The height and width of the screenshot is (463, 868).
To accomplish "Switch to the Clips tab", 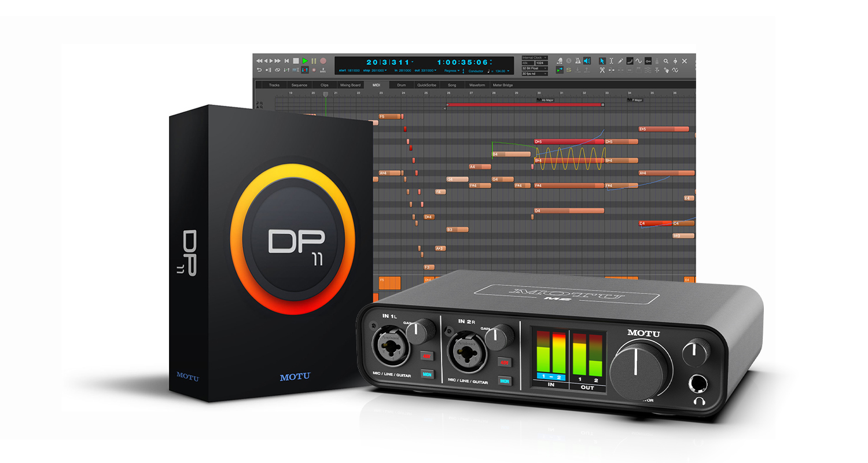I will [325, 85].
